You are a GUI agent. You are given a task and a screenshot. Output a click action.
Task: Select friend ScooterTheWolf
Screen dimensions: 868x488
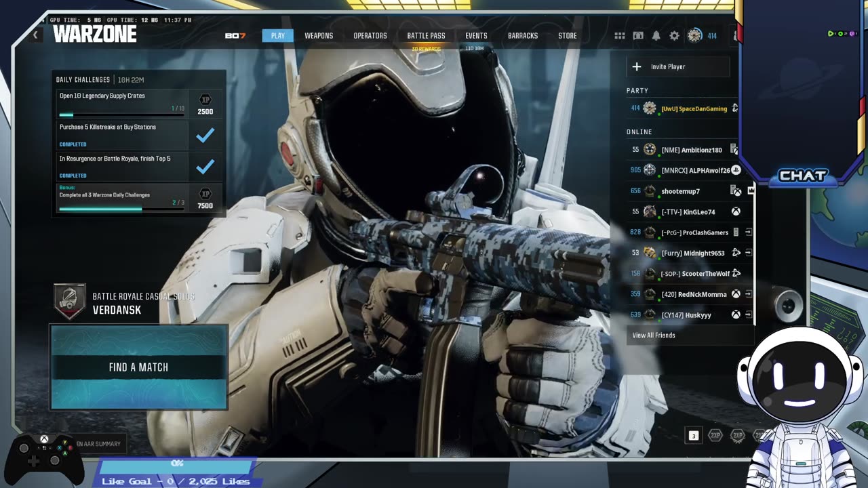point(689,273)
